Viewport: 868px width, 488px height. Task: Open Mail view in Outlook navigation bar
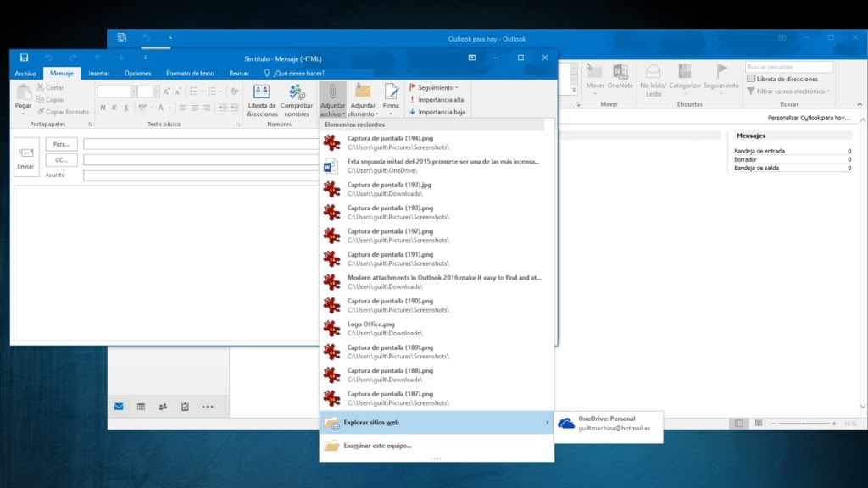point(119,407)
